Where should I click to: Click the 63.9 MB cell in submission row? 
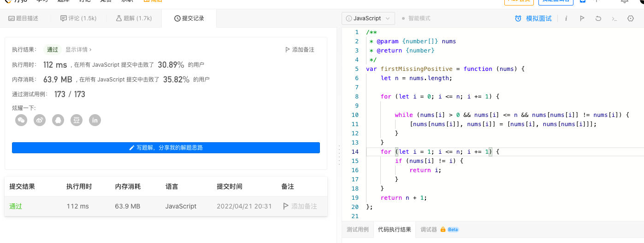[x=128, y=206]
